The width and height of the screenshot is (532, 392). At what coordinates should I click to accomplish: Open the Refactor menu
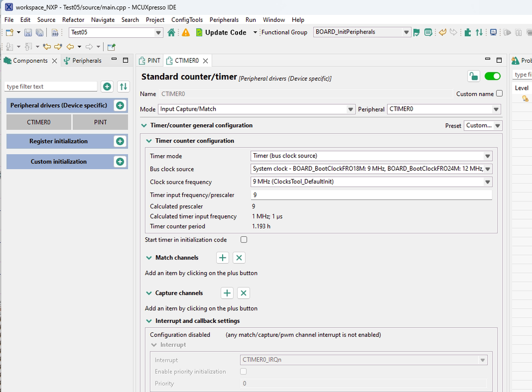73,20
